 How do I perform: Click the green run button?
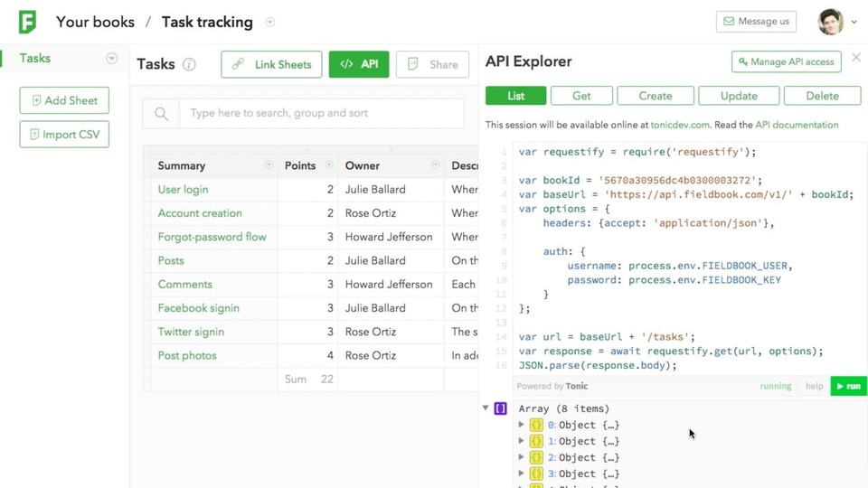point(848,386)
